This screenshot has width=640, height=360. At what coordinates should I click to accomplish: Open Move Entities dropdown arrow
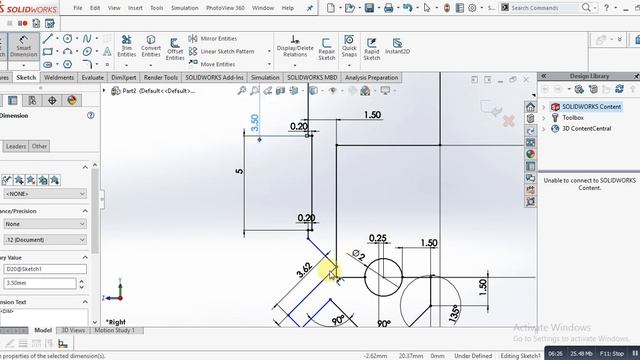click(x=269, y=64)
